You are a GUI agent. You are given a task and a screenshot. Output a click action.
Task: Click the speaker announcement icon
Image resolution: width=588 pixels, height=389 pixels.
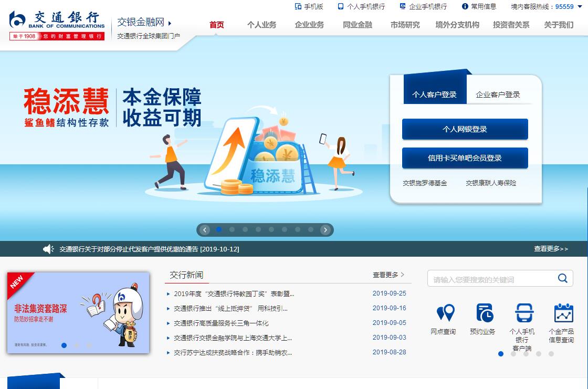48,249
